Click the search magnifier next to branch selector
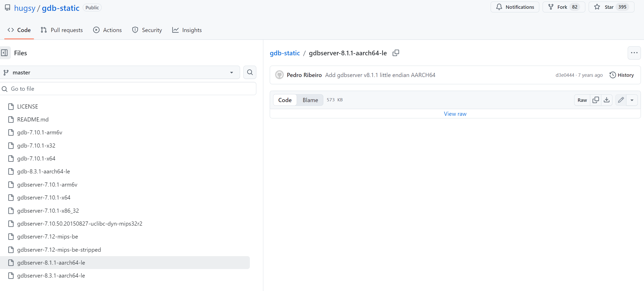 [250, 72]
